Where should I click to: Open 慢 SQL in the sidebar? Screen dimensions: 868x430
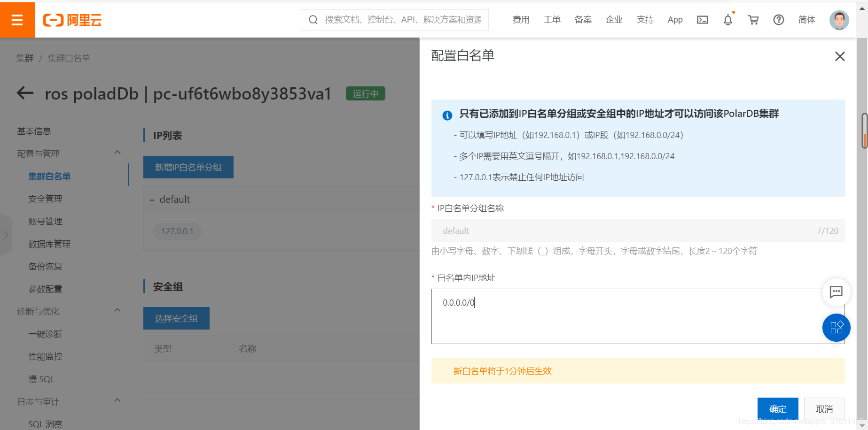[x=41, y=379]
